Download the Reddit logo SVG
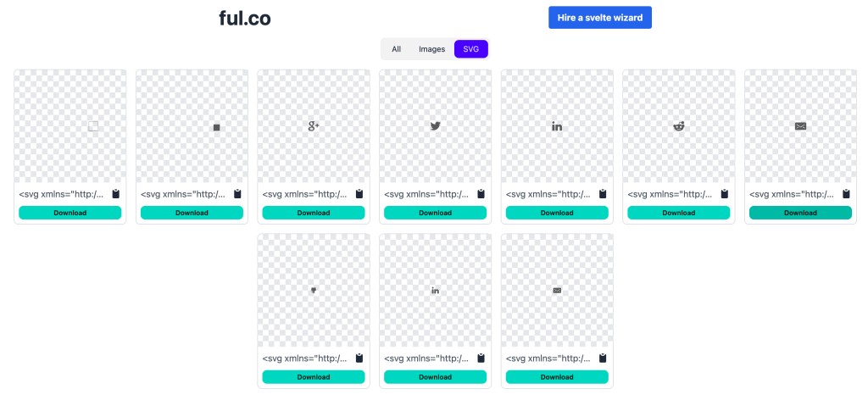 pyautogui.click(x=679, y=213)
